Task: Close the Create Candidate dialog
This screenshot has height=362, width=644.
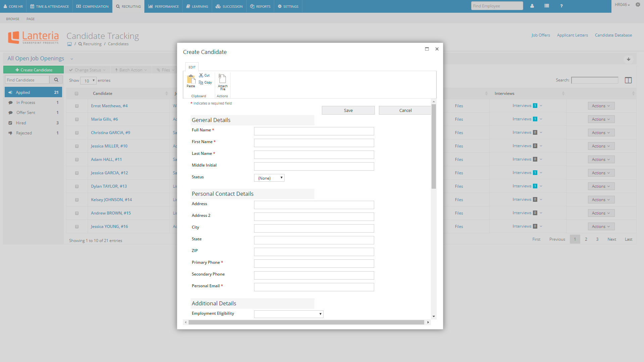Action: [x=437, y=49]
